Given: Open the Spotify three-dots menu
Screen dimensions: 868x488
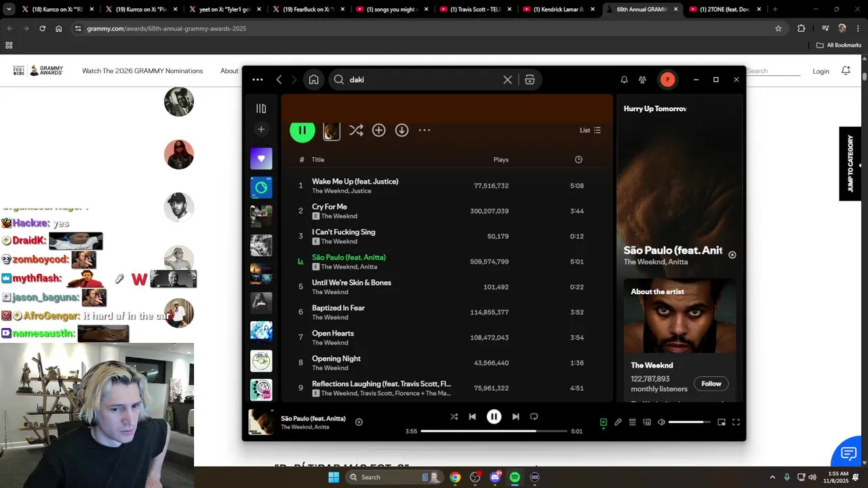Looking at the screenshot, I should [x=258, y=79].
